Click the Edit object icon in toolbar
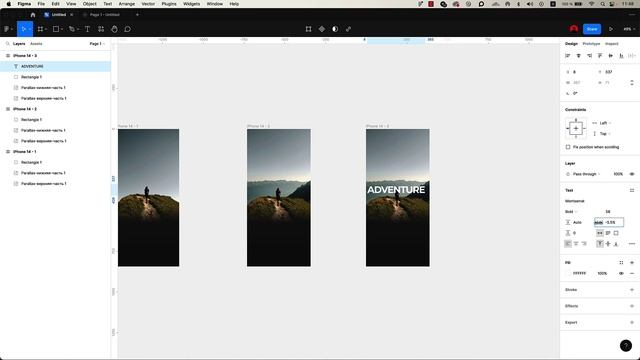The image size is (640, 360). (309, 29)
